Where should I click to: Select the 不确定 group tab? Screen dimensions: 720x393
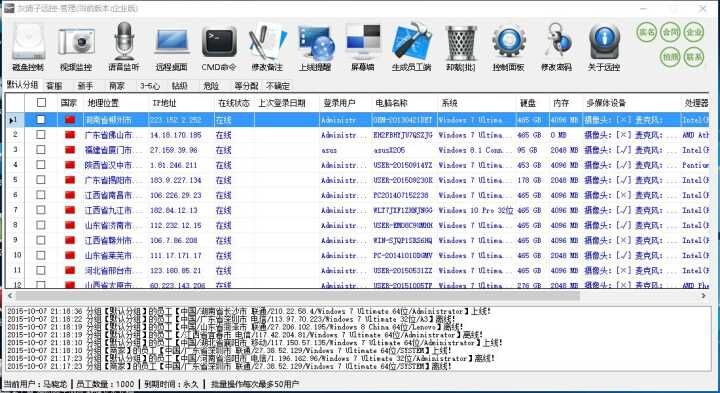pyautogui.click(x=278, y=86)
